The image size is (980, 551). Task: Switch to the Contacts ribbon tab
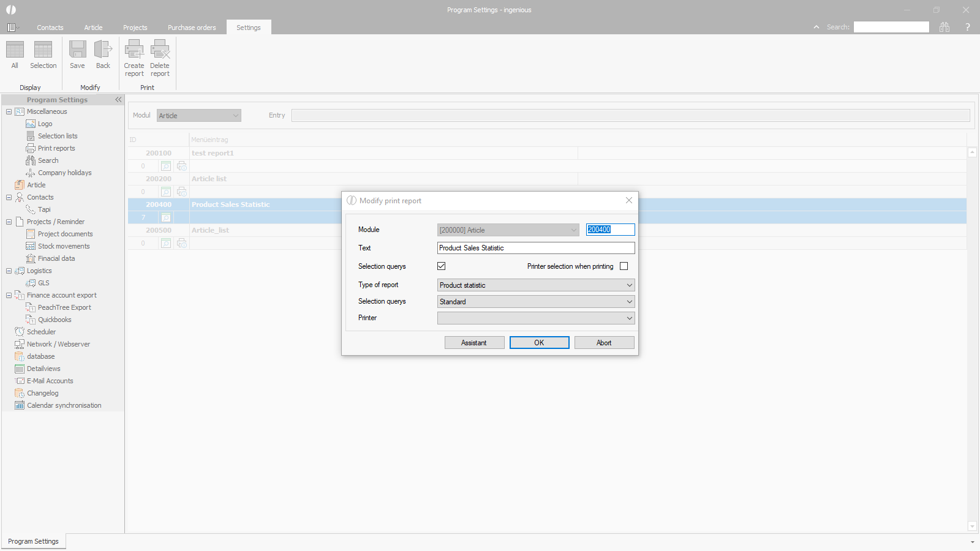pos(50,28)
